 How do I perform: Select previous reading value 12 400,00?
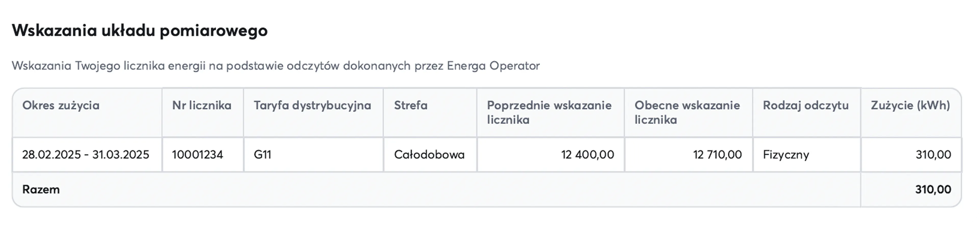(x=587, y=155)
